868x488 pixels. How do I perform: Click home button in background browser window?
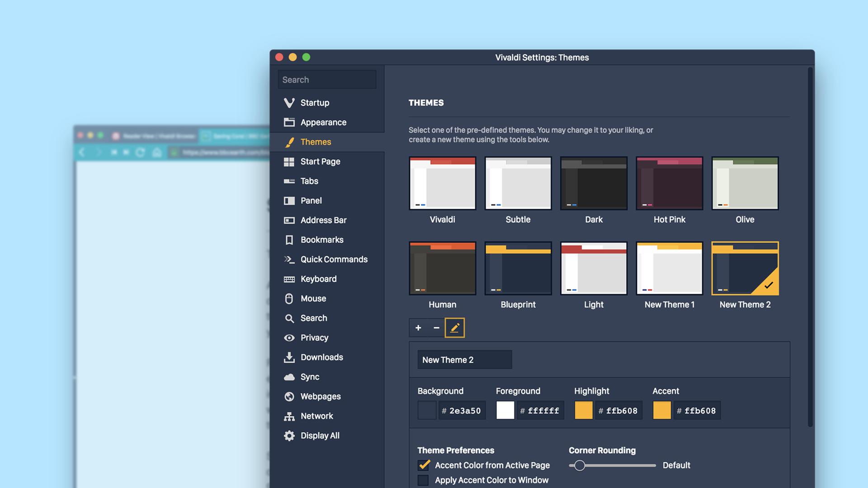coord(157,152)
